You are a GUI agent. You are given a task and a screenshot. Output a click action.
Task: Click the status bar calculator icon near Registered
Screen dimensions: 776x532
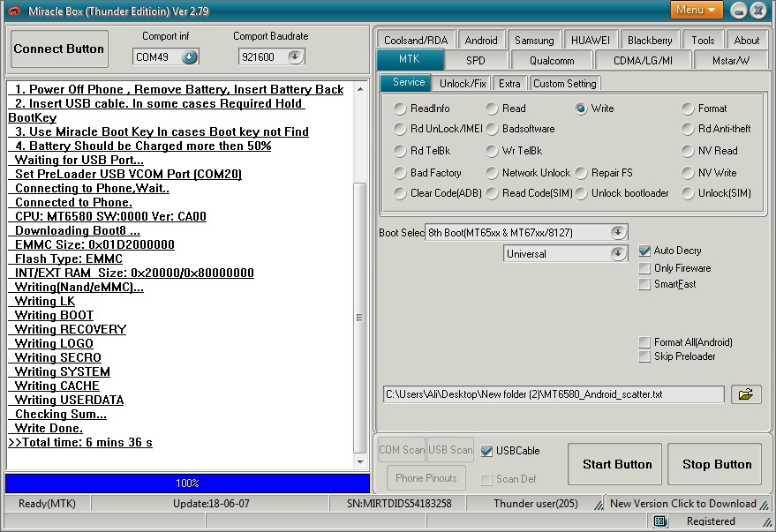pyautogui.click(x=659, y=521)
